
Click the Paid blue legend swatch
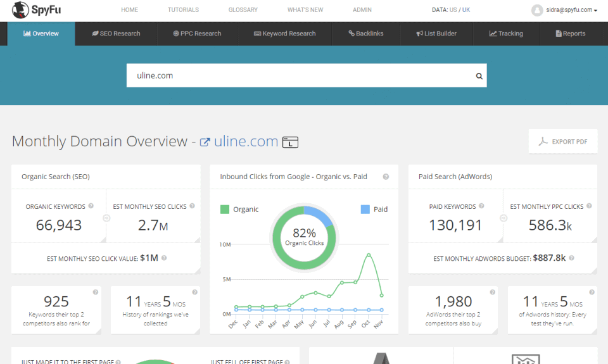pos(365,210)
